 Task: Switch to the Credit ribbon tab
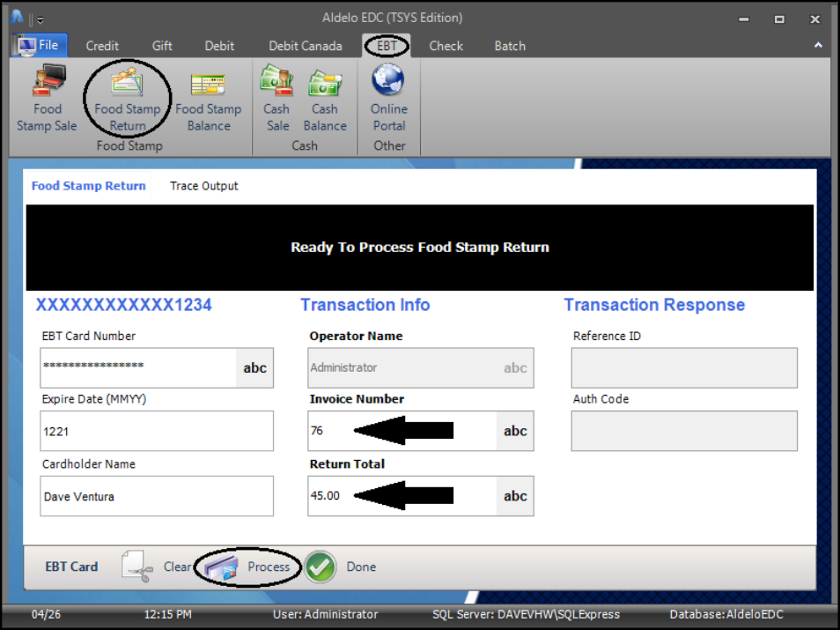102,46
